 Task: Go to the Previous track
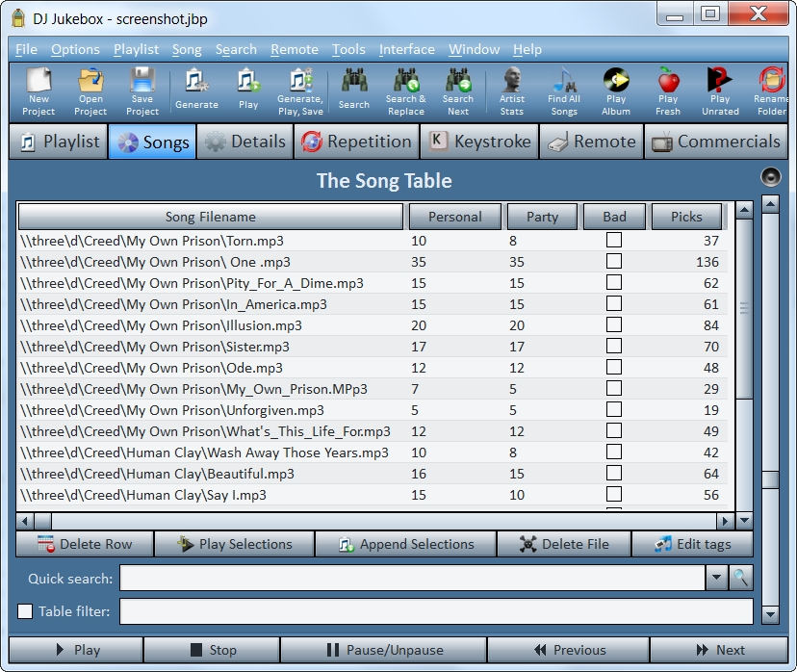[x=568, y=650]
